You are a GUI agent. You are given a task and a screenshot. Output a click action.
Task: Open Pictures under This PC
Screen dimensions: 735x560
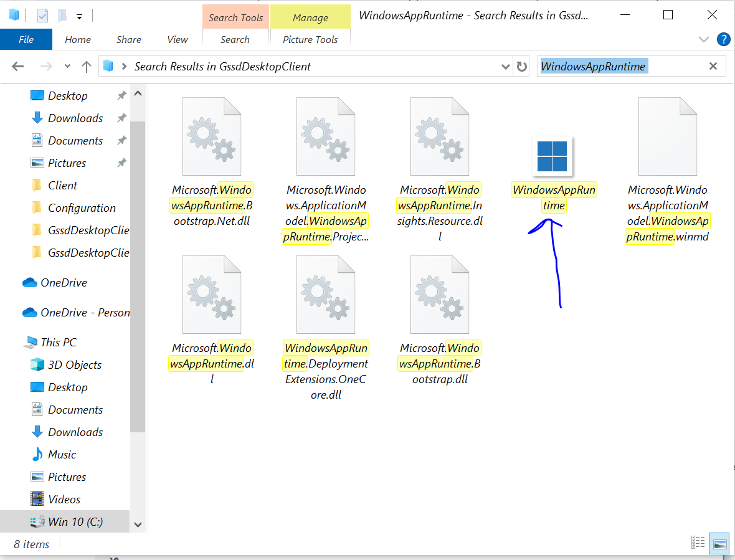[x=58, y=477]
